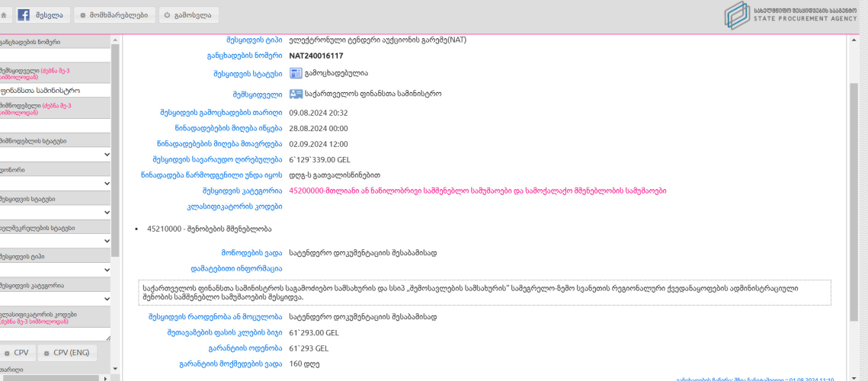Expand the შესყიდვის ტიპი dropdown
The image size is (868, 381).
55,270
